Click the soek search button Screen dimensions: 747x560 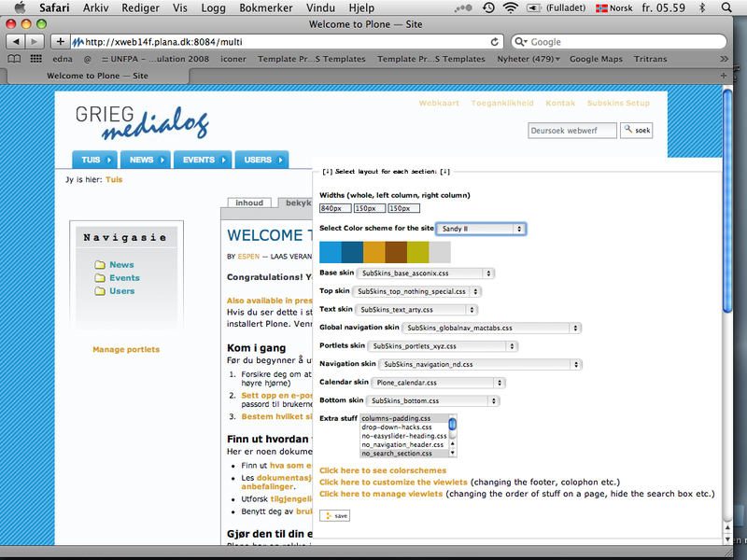pos(638,131)
